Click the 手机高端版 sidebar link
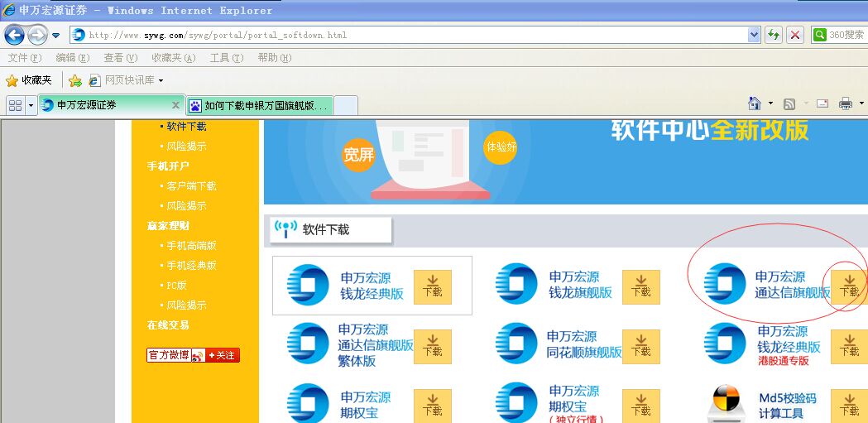 pyautogui.click(x=191, y=245)
